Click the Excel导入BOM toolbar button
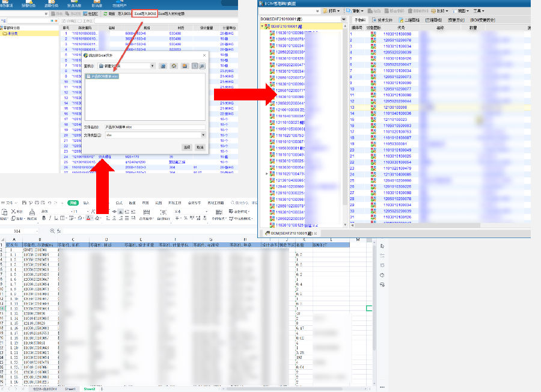The height and width of the screenshot is (392, 541). (x=144, y=13)
